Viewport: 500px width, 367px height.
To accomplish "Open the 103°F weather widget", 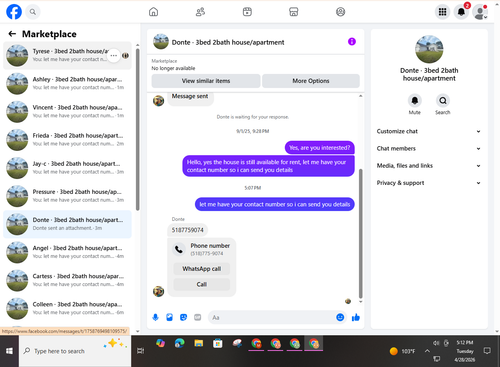I will point(403,351).
